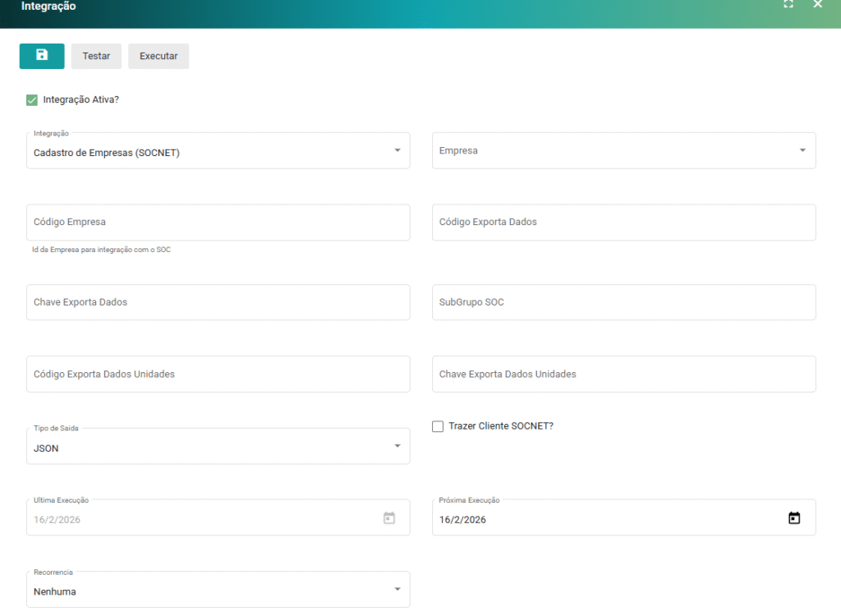Screen dimensions: 841x616
Task: Select the Chave Exporta Dados input
Action: 218,302
